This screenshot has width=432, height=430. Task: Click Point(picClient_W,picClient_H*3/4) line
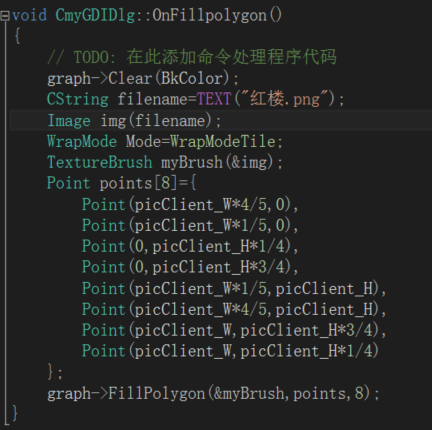pos(234,330)
